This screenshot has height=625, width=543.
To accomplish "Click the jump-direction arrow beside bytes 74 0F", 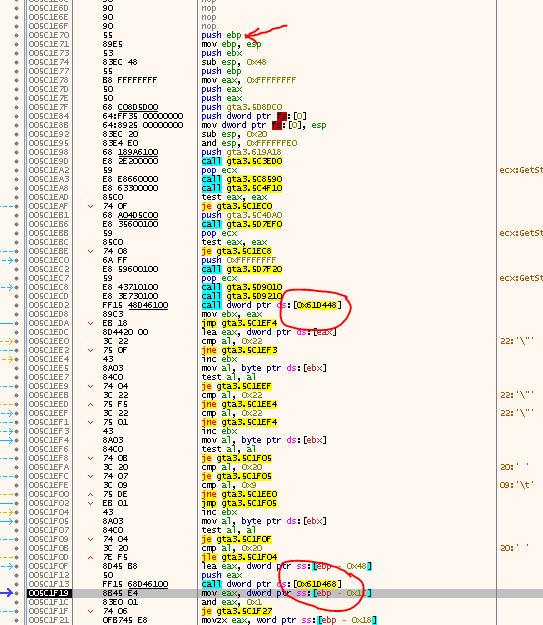I will (90, 206).
